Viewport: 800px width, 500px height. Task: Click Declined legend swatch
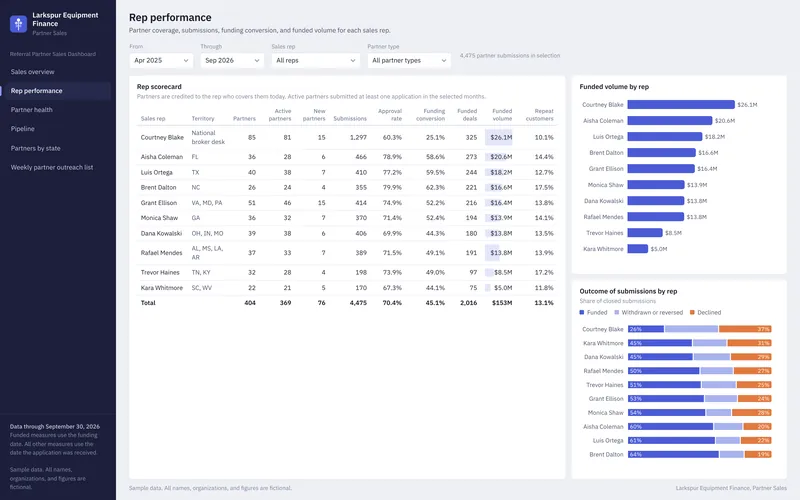point(692,312)
